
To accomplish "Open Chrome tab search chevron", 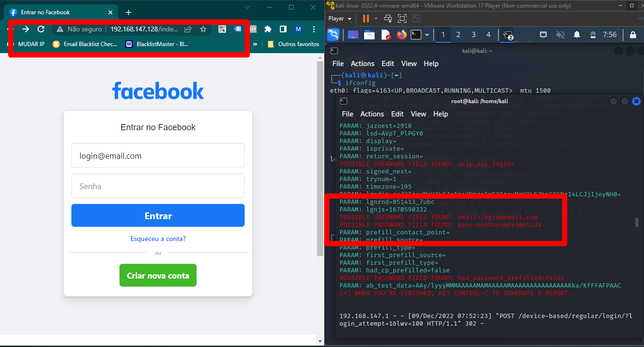I will (x=248, y=7).
